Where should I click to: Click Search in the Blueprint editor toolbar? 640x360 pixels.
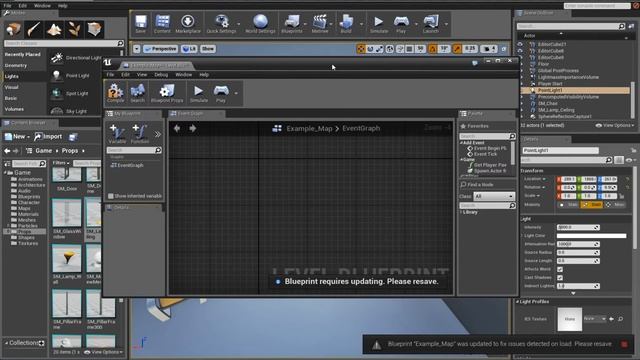click(138, 93)
